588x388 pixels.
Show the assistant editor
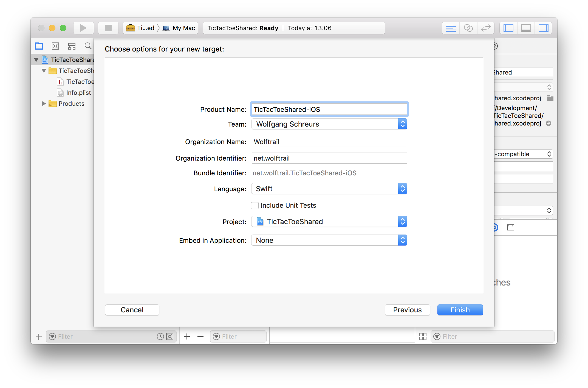468,28
